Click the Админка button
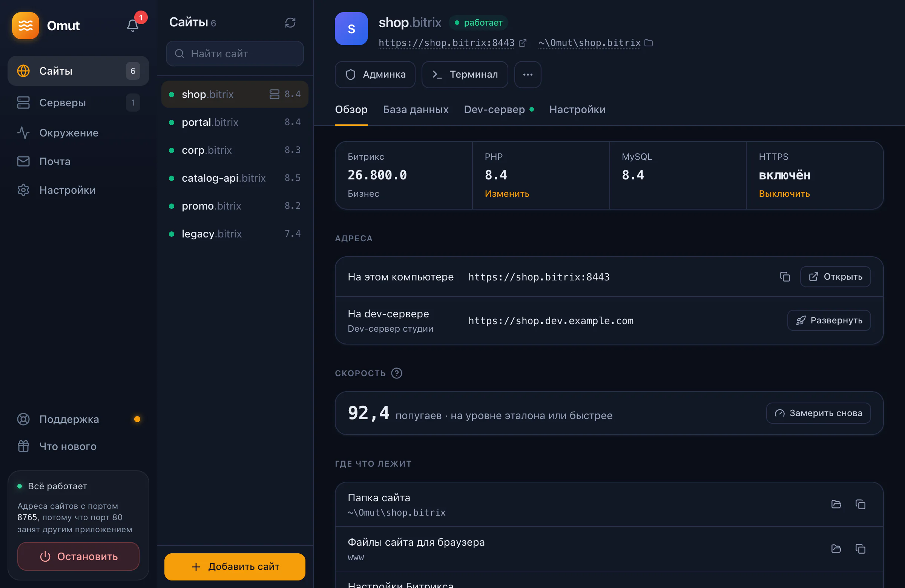The width and height of the screenshot is (905, 588). click(x=375, y=75)
